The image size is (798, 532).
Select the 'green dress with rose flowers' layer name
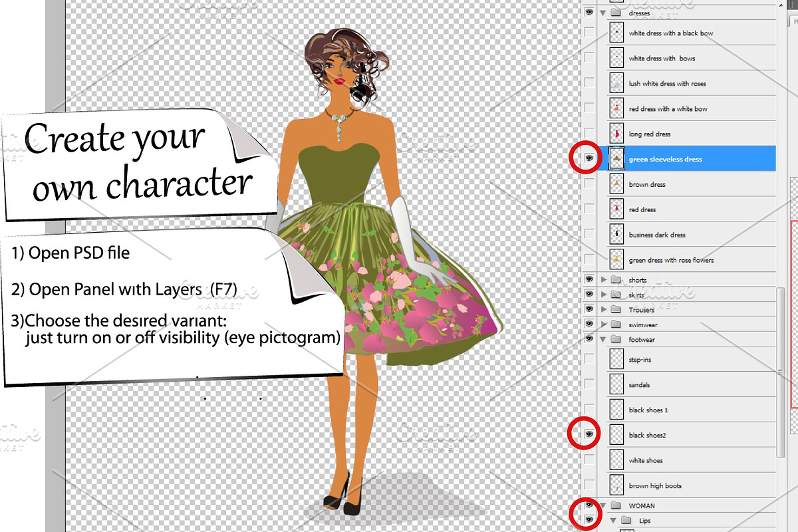coord(671,261)
